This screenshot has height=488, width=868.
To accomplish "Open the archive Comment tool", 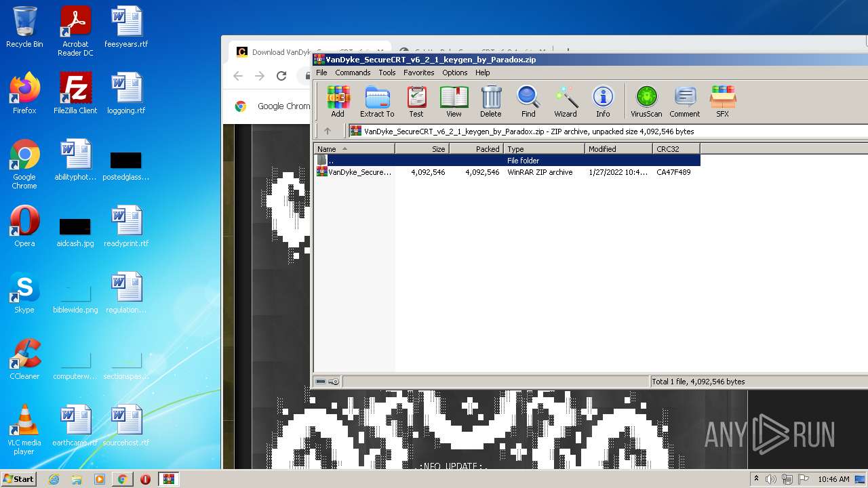I will coord(685,102).
